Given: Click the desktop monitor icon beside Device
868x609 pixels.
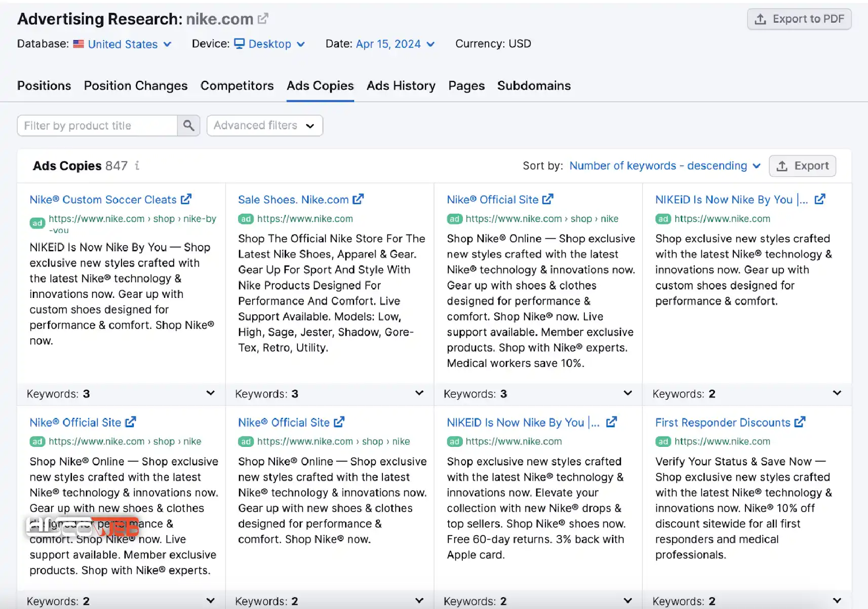Looking at the screenshot, I should tap(240, 44).
